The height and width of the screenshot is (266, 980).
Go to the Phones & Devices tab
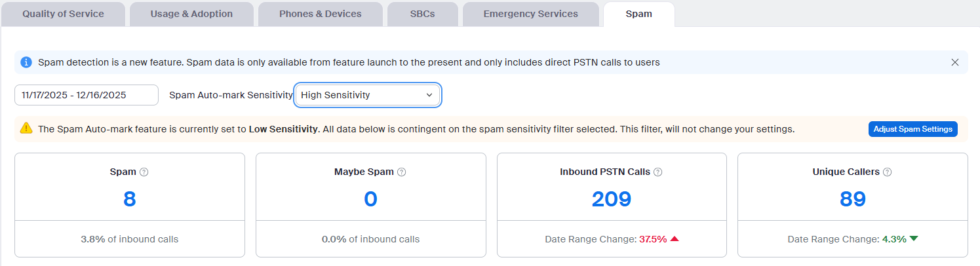click(x=320, y=14)
